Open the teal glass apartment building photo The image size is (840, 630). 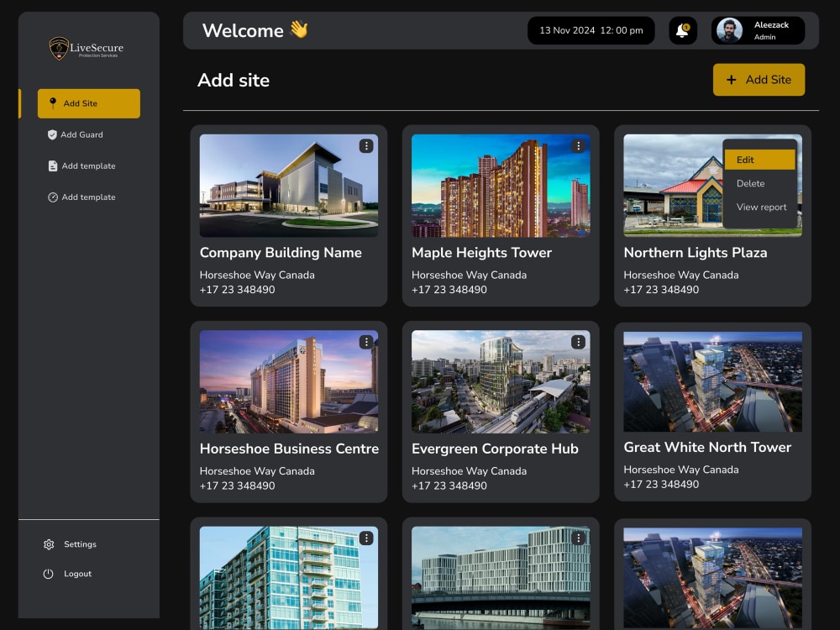click(289, 578)
